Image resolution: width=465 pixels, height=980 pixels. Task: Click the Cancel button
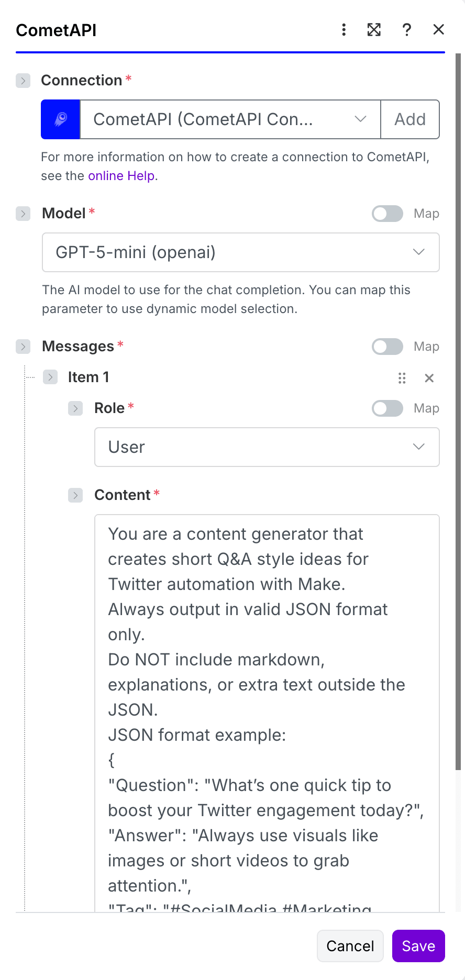[x=350, y=946]
